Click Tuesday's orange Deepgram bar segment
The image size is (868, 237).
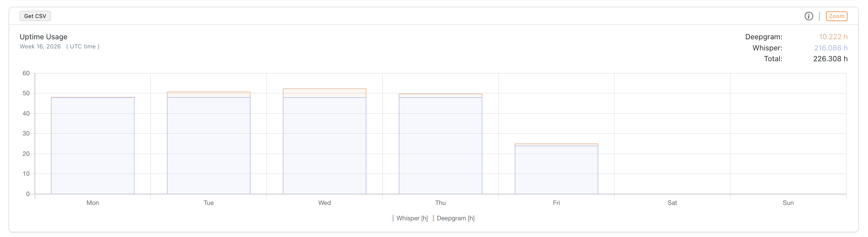pos(209,95)
